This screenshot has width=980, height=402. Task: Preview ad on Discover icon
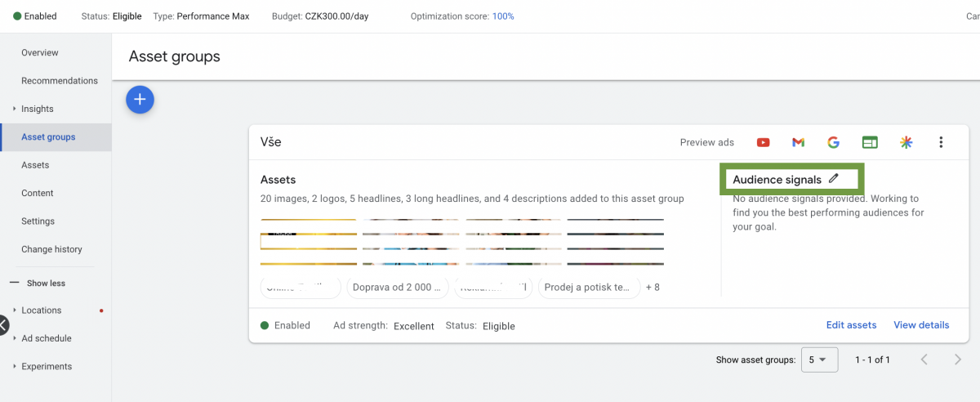(x=906, y=142)
